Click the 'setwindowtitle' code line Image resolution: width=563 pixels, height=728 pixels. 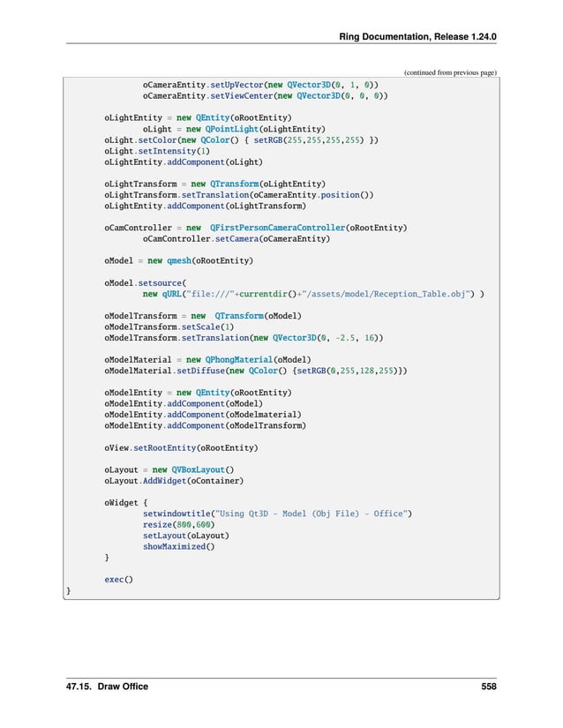[277, 514]
